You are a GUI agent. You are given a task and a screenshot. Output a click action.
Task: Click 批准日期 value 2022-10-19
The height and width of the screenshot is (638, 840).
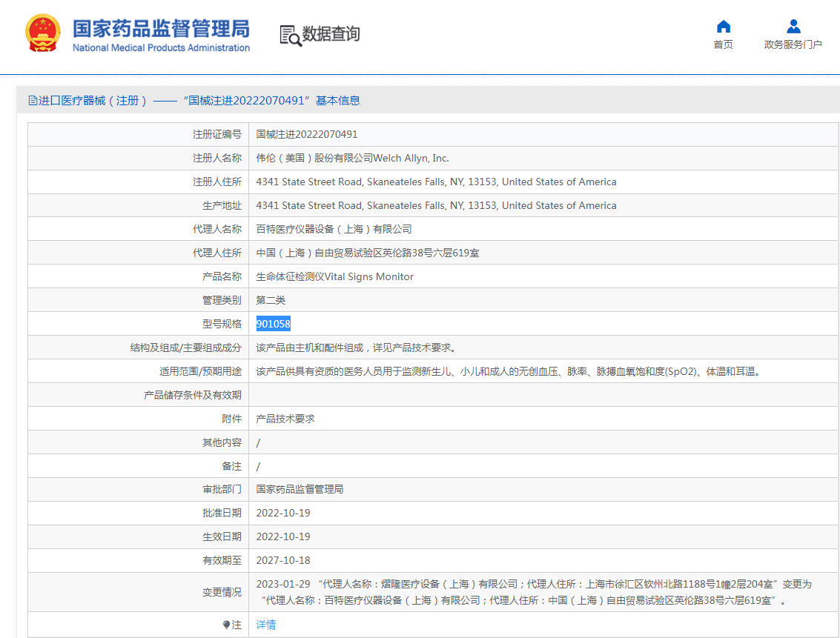click(x=283, y=513)
